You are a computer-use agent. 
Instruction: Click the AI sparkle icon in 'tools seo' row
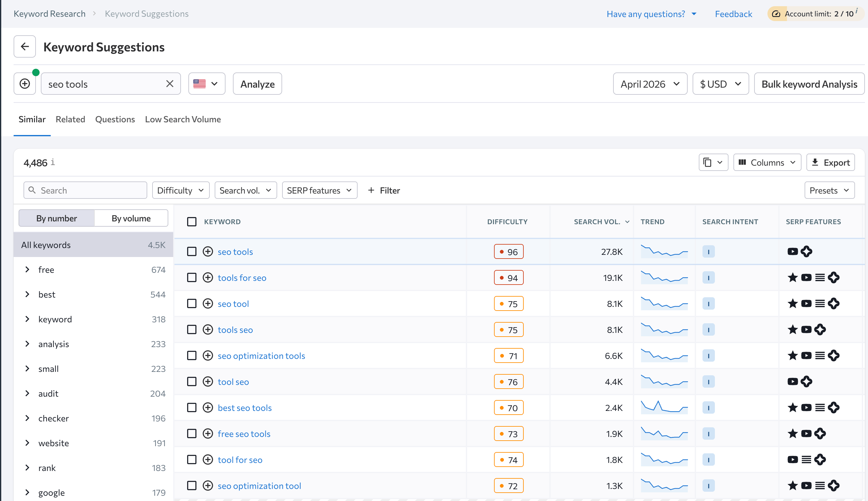point(820,330)
